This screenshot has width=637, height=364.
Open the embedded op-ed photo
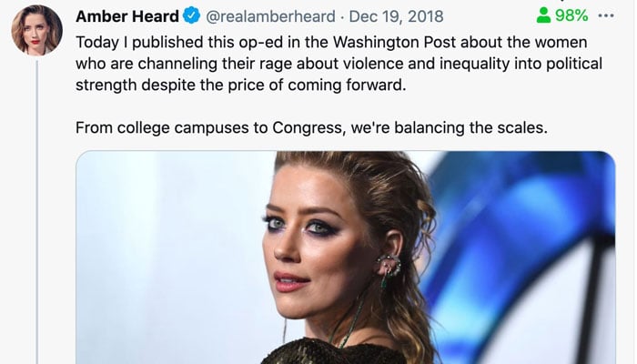coord(345,258)
